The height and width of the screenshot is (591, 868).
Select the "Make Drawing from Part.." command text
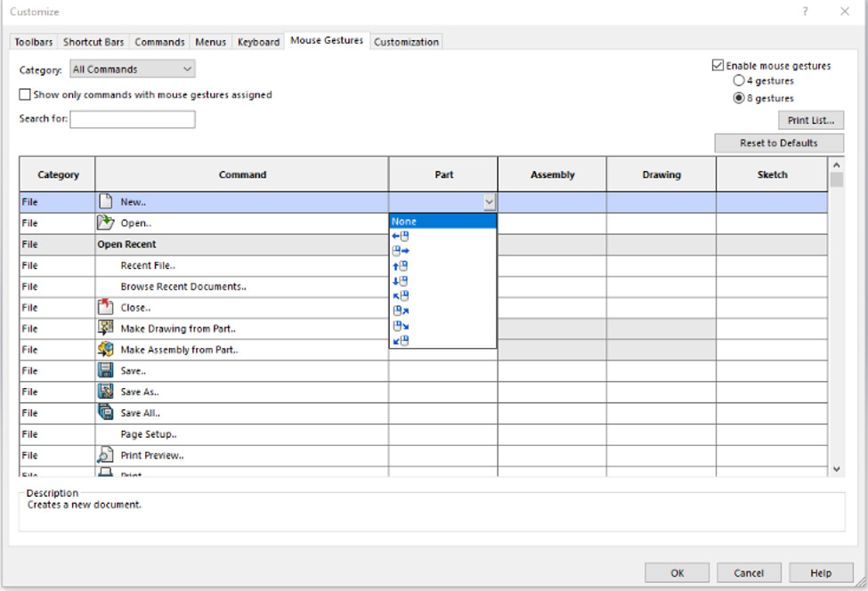(178, 328)
